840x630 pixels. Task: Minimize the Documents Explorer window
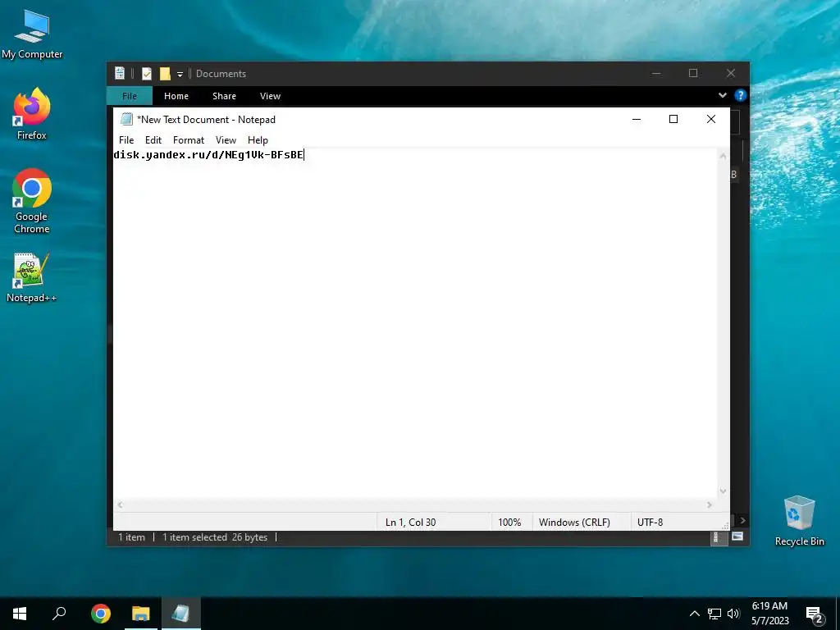(x=656, y=73)
